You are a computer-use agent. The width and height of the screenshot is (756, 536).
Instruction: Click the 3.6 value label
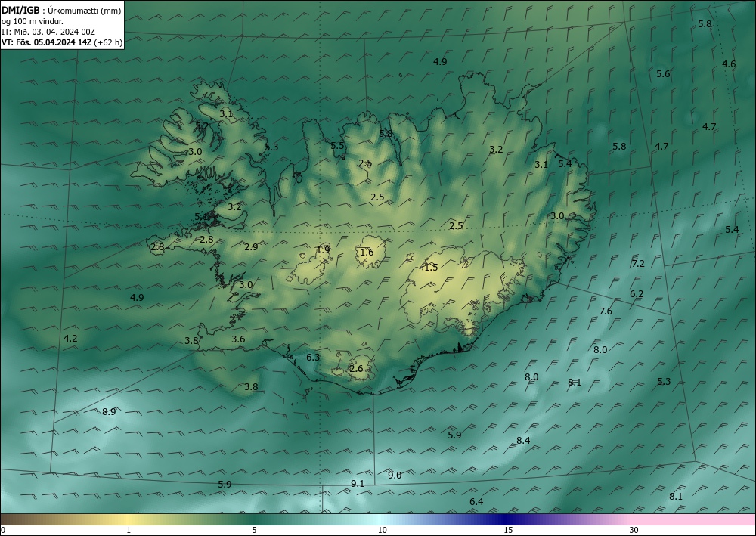tap(238, 339)
